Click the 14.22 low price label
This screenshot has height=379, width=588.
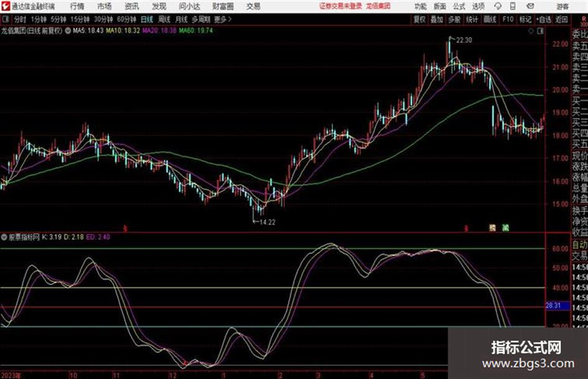click(x=268, y=222)
